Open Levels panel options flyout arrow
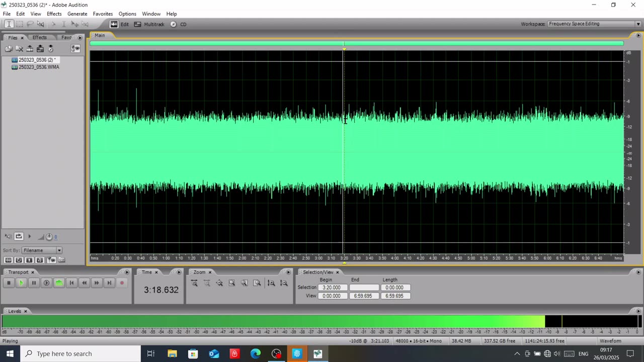644x362 pixels. (638, 311)
